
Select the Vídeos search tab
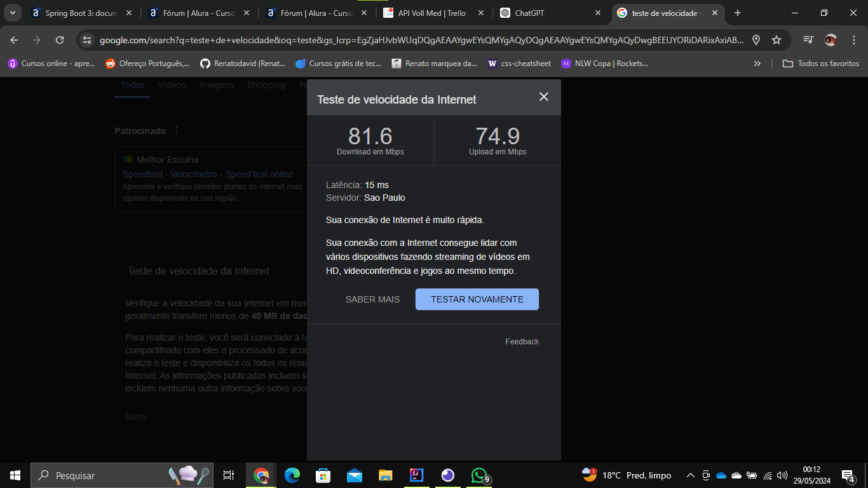click(172, 85)
